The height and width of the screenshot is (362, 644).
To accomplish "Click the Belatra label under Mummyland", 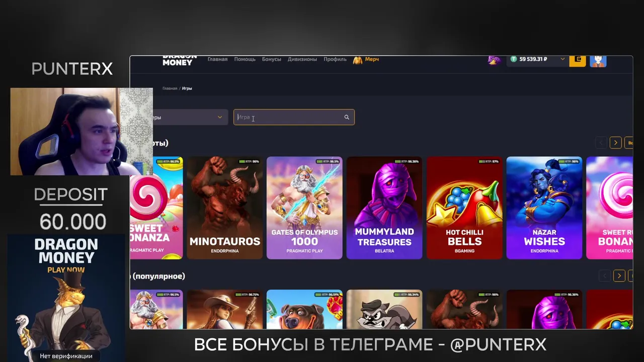I will [384, 250].
